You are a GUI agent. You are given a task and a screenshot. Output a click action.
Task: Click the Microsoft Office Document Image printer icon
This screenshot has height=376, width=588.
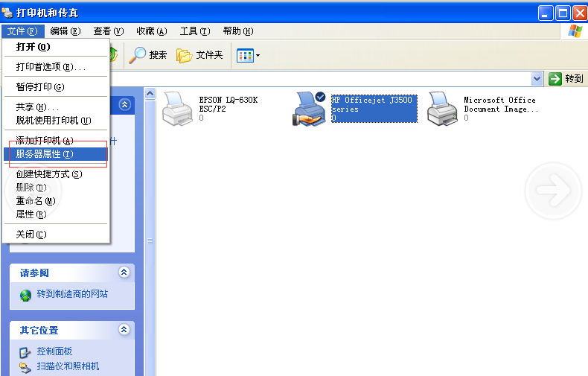click(442, 107)
